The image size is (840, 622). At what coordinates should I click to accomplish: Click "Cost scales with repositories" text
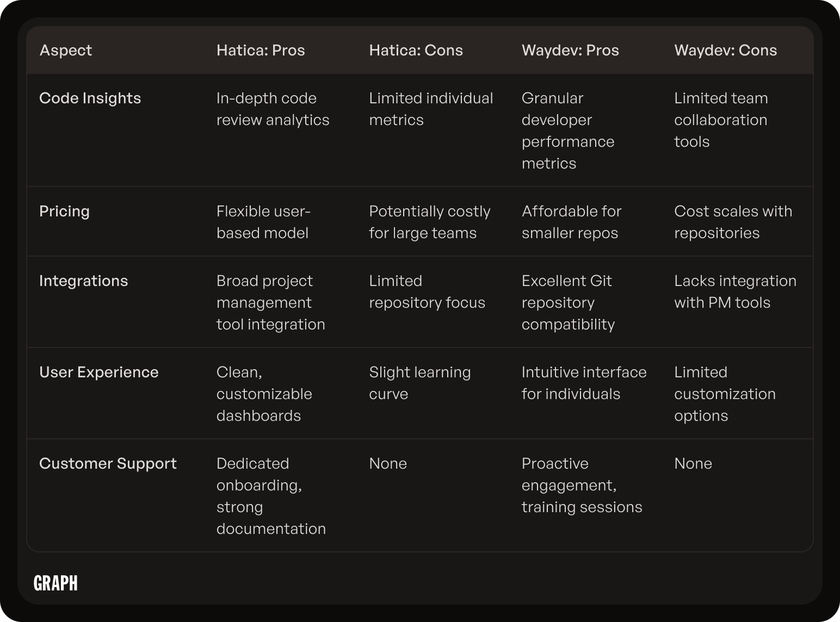pos(733,222)
